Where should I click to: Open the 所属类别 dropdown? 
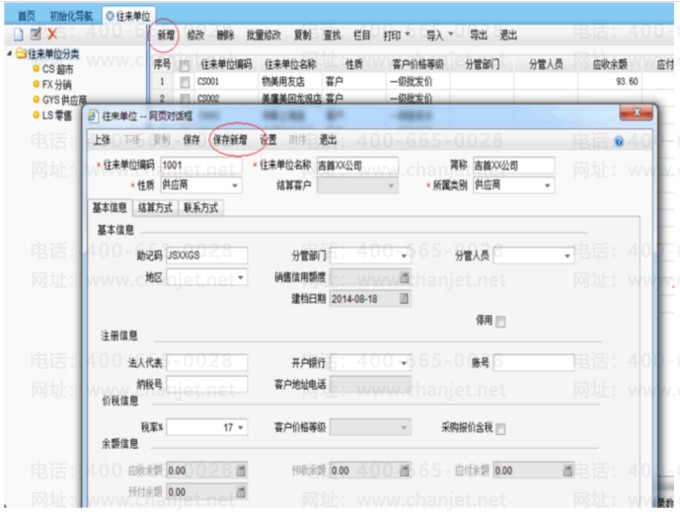pos(547,186)
